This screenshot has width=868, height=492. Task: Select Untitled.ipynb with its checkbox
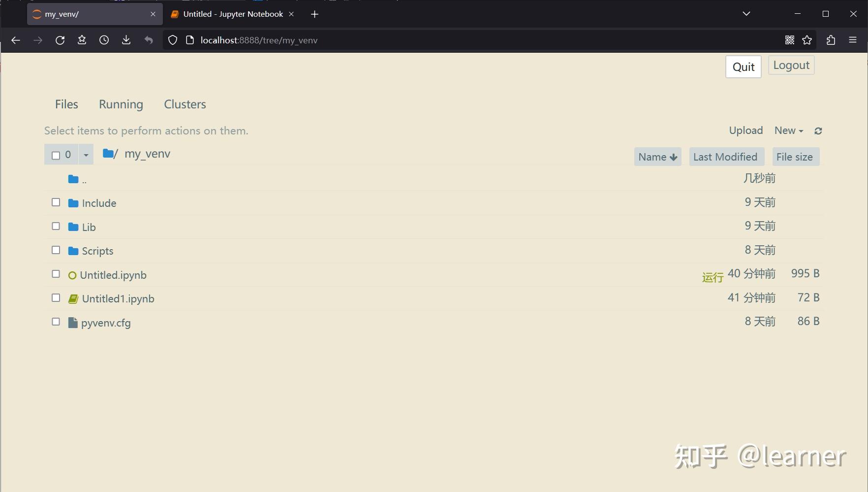click(x=56, y=274)
